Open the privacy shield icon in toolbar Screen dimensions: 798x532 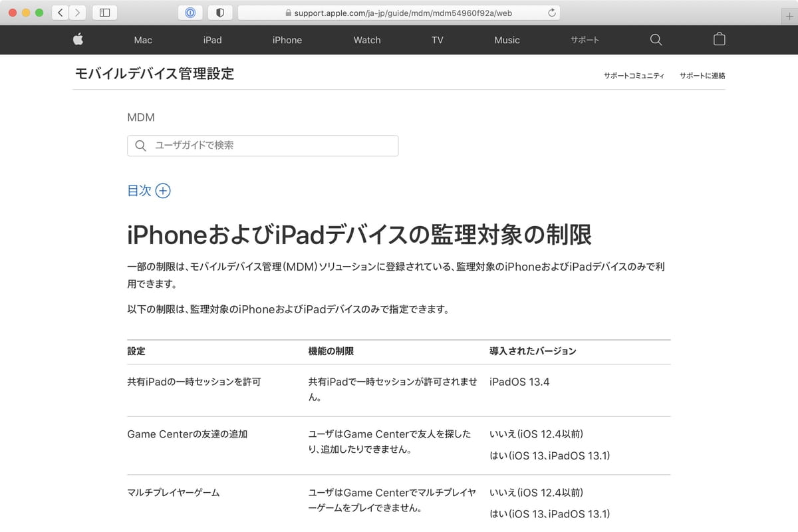click(220, 13)
